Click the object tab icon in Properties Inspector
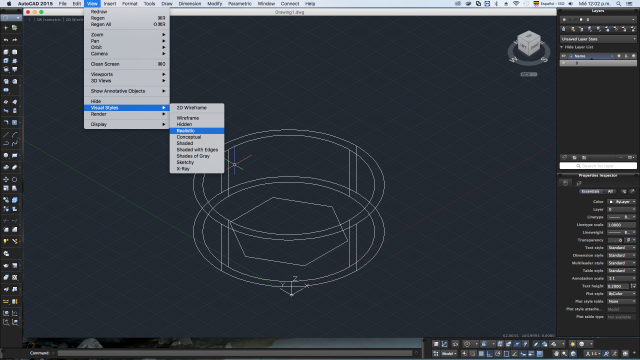The height and width of the screenshot is (360, 640). pos(565,183)
